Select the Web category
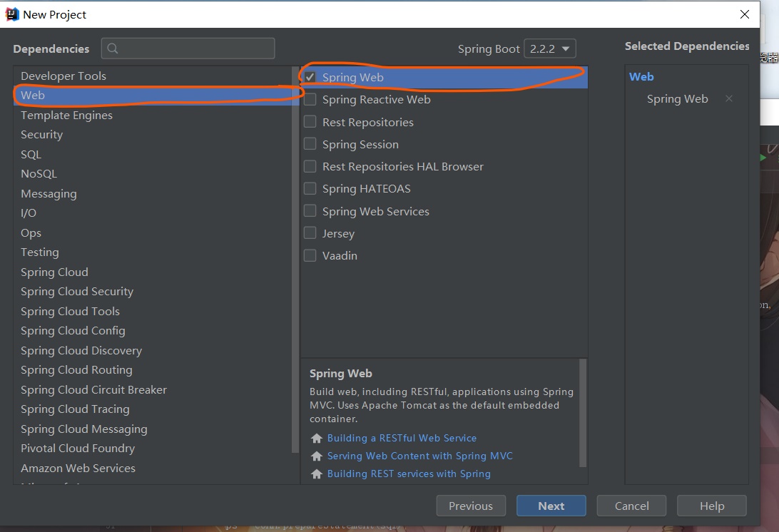The width and height of the screenshot is (779, 532). tap(153, 96)
